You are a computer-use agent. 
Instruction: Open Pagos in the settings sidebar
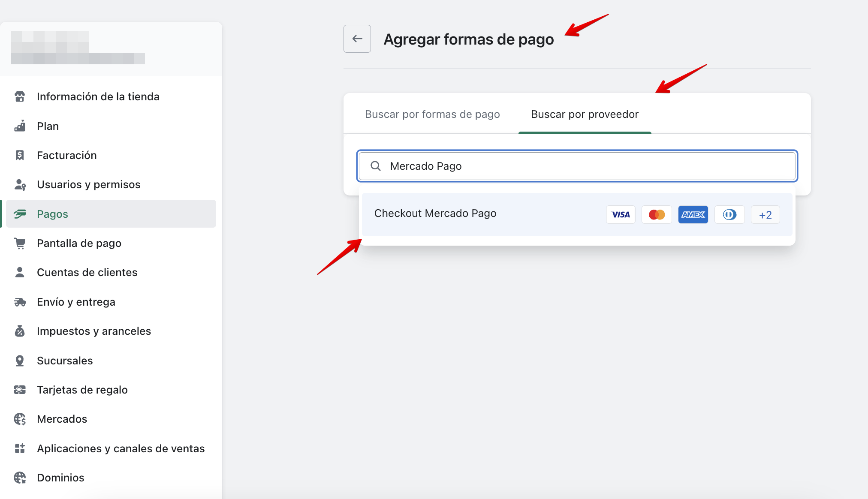(52, 214)
